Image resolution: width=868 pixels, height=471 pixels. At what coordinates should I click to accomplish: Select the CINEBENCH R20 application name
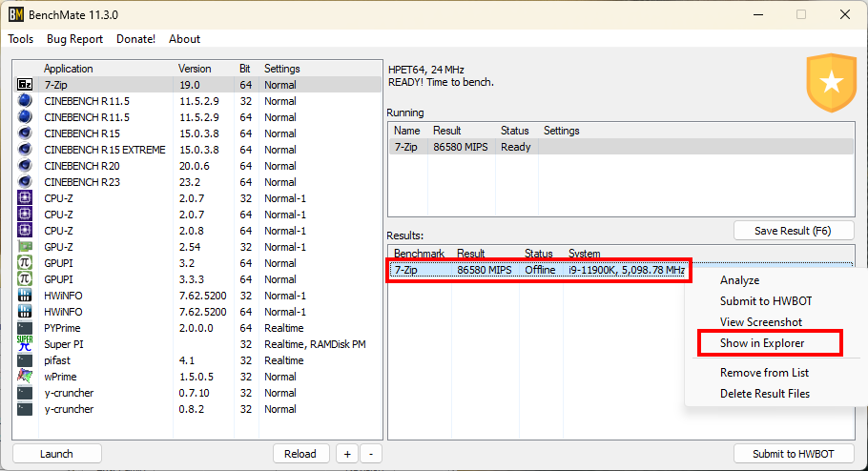82,166
